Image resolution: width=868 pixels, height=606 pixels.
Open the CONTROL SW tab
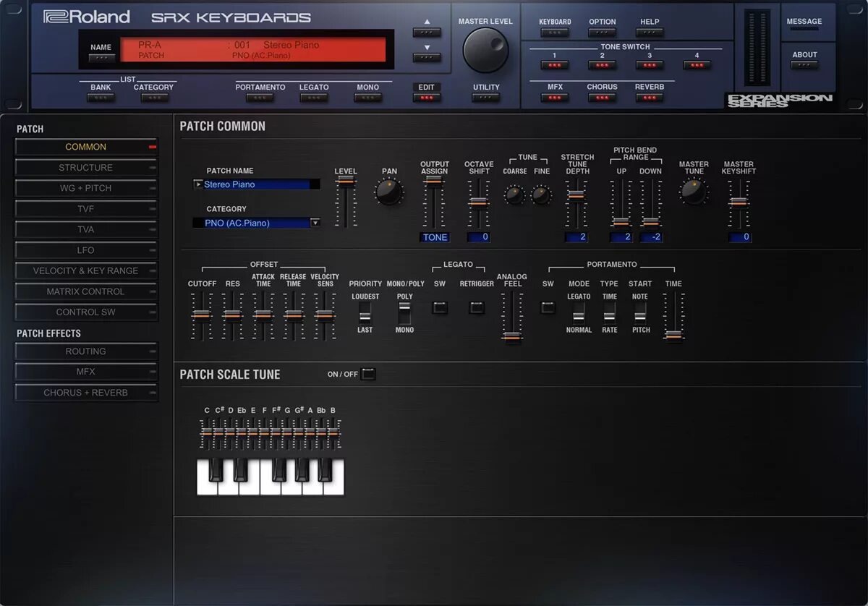86,312
